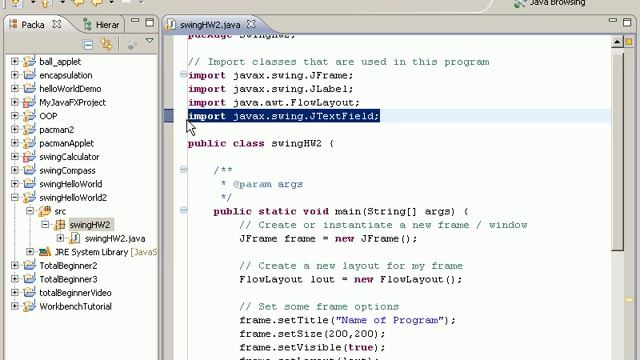The image size is (640, 360).
Task: Click the editor scrollbar up arrow
Action: (617, 42)
